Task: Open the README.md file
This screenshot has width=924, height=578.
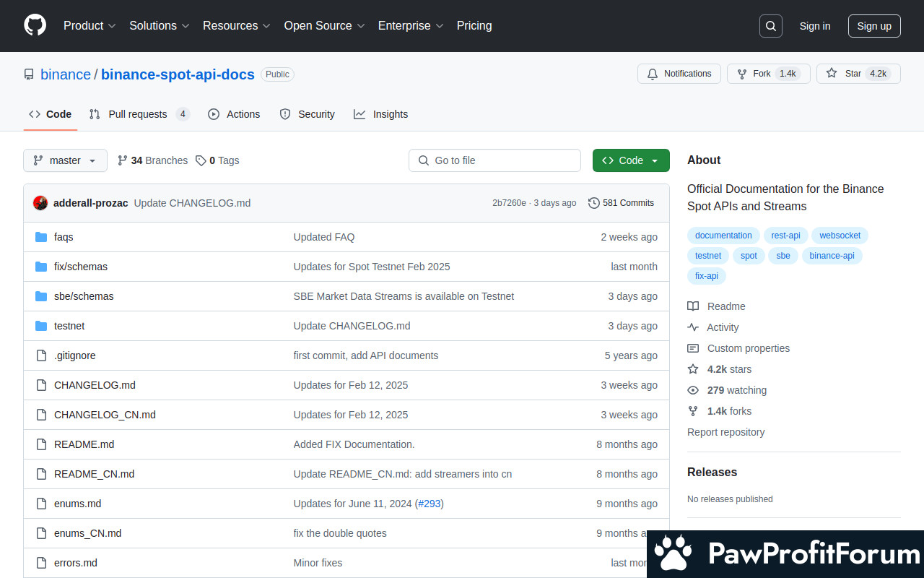Action: coord(84,444)
